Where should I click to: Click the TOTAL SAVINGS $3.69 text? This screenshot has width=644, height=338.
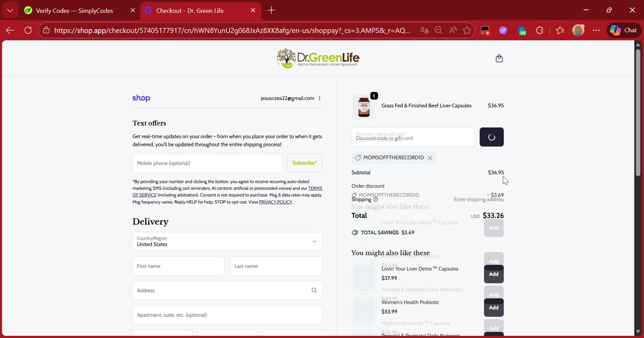click(388, 232)
